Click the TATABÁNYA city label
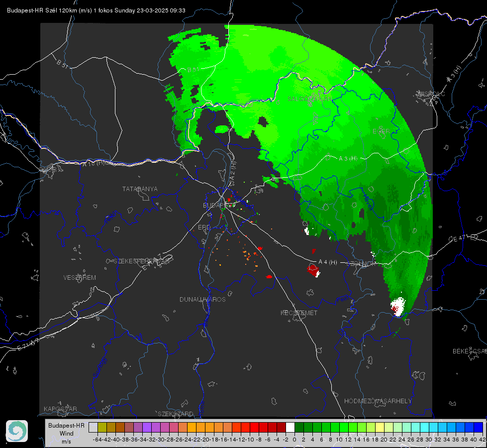The width and height of the screenshot is (487, 448). 140,189
